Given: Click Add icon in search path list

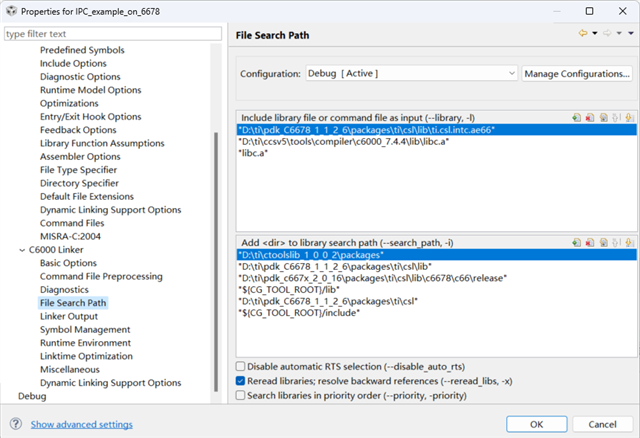Looking at the screenshot, I should tap(577, 243).
